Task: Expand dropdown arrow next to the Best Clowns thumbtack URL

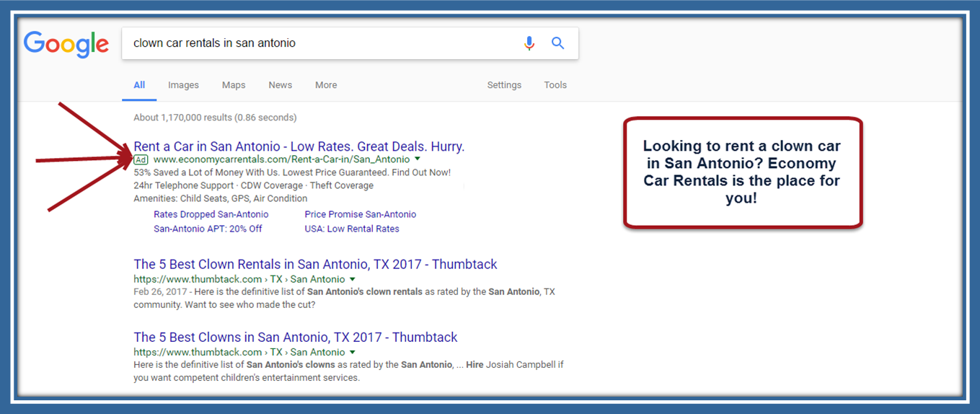Action: coord(353,352)
